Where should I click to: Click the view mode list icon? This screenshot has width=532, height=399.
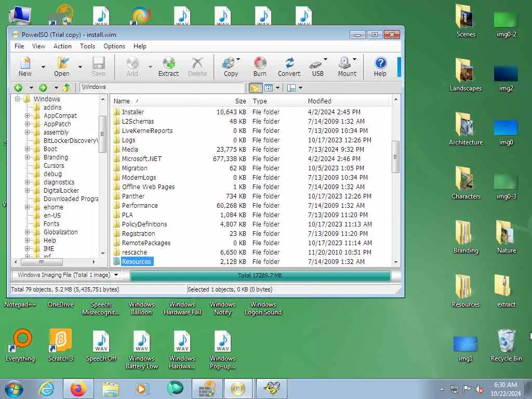coord(269,88)
